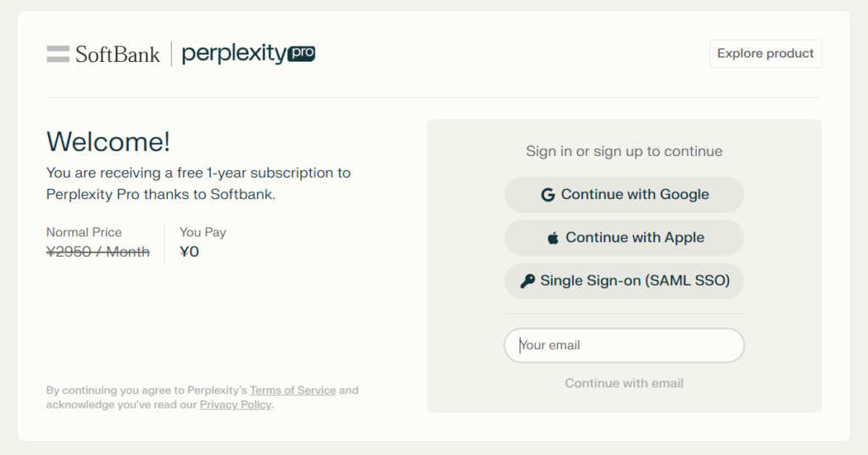Viewport: 868px width, 455px height.
Task: Open the Terms of Service link
Action: point(292,391)
